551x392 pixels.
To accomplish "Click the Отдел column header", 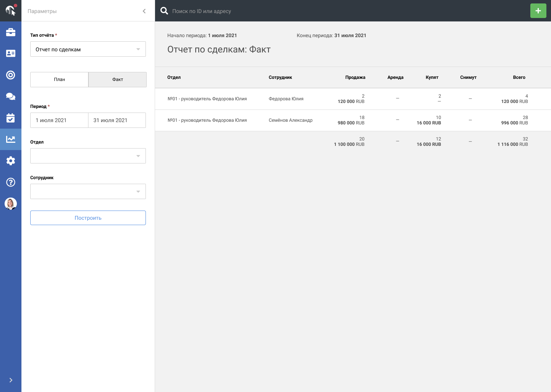I will coord(174,77).
